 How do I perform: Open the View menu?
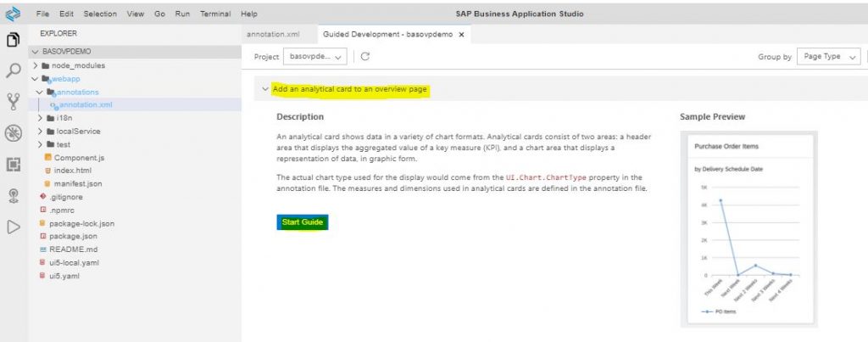tap(135, 14)
